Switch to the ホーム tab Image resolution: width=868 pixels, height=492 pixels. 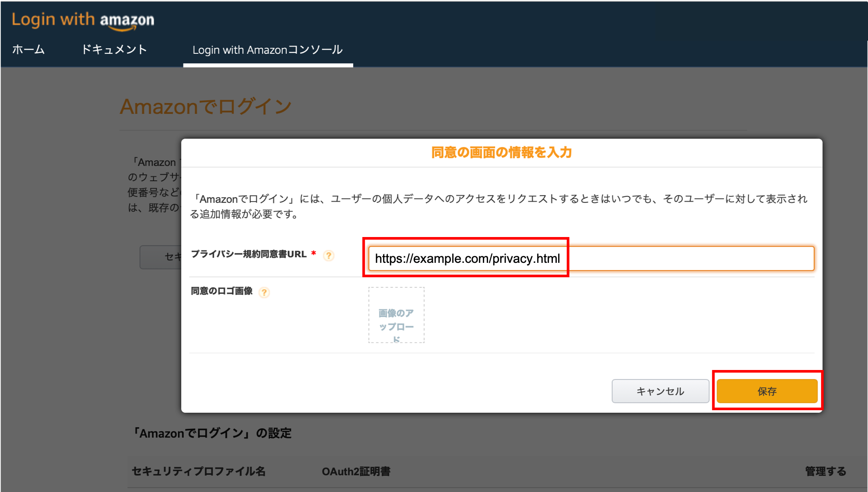coord(28,49)
